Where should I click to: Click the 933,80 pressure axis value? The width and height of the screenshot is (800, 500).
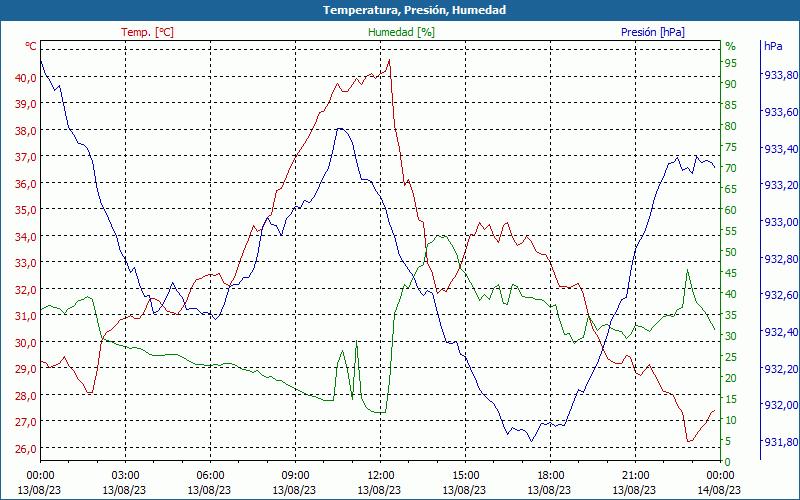coord(781,76)
